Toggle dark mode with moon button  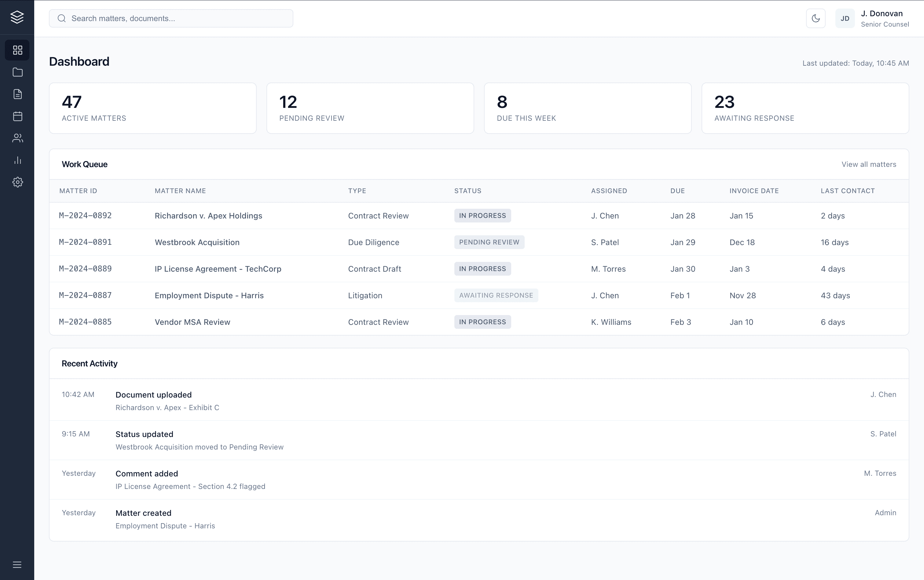pyautogui.click(x=816, y=18)
